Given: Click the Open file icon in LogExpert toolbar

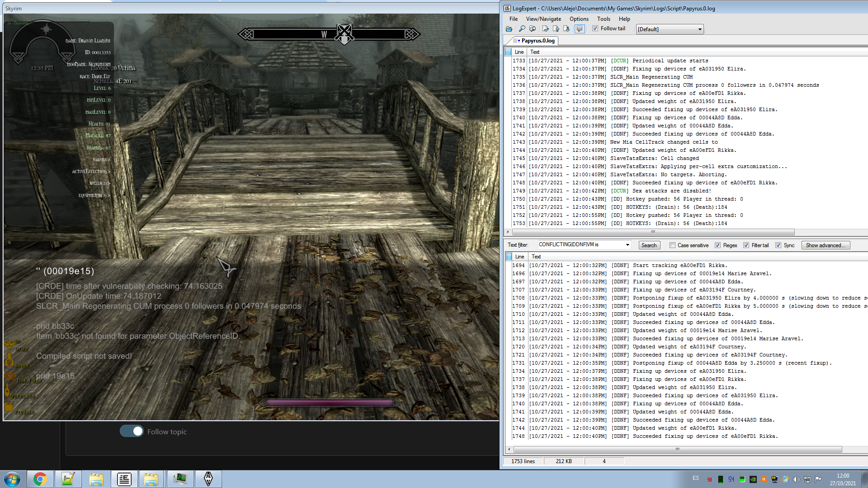Looking at the screenshot, I should pyautogui.click(x=509, y=29).
